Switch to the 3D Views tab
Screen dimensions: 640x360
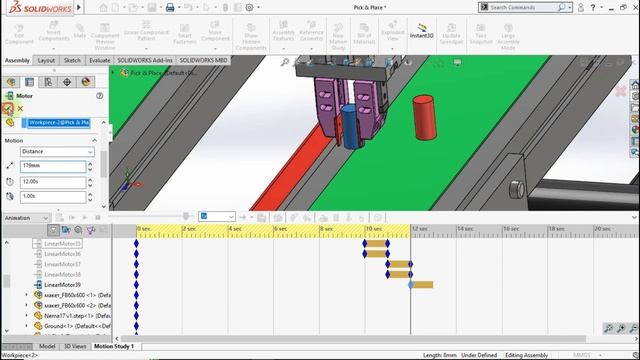pos(75,346)
